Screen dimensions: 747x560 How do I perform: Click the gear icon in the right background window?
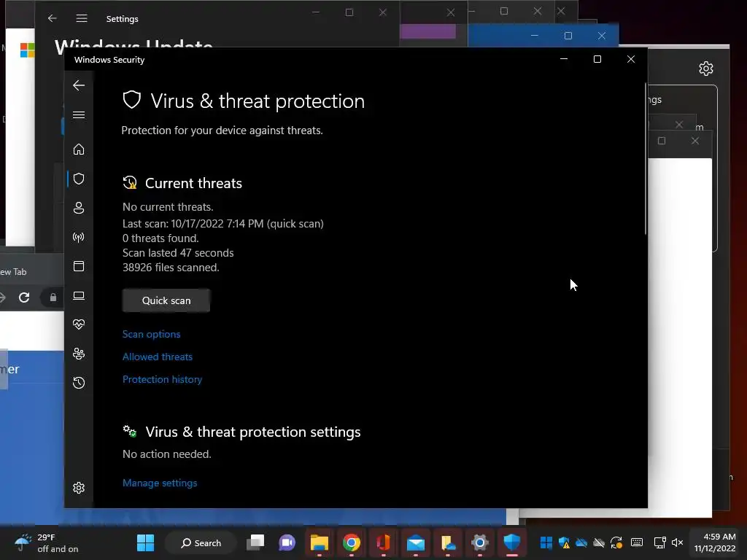706,69
